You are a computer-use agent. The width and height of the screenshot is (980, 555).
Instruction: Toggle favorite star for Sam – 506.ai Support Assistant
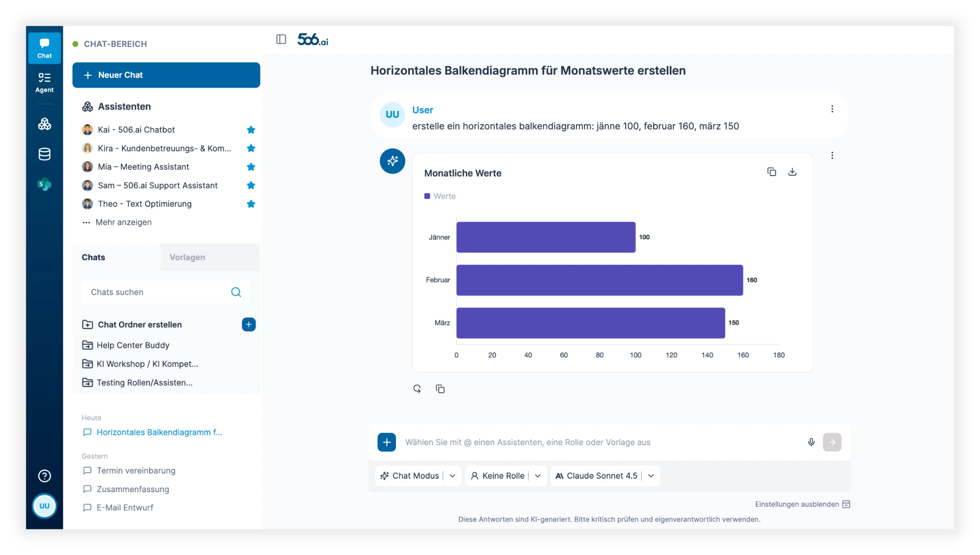click(x=251, y=186)
